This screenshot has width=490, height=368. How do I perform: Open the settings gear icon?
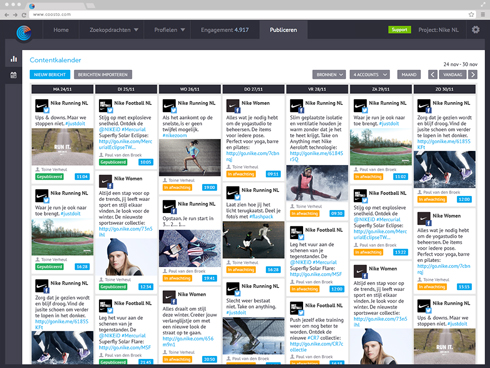click(475, 30)
